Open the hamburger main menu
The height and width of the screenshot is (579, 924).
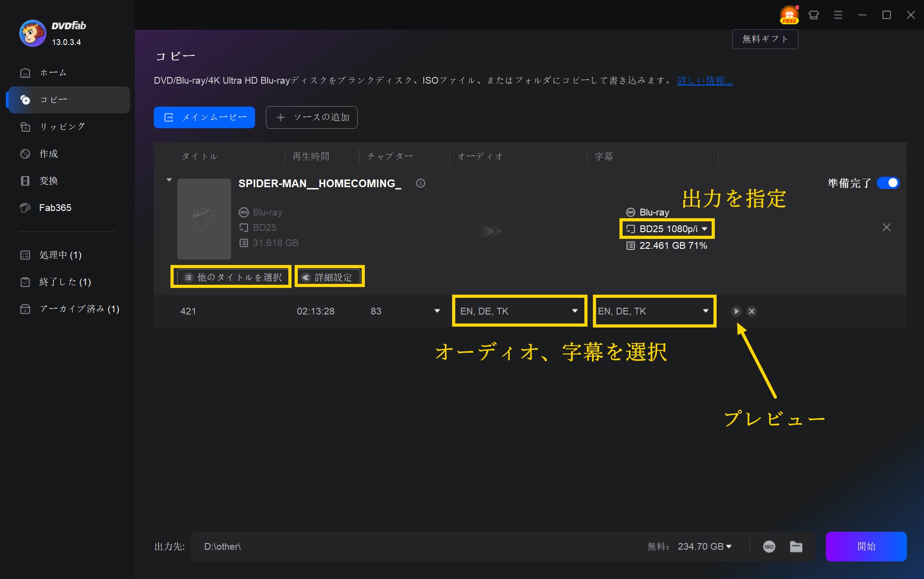(x=838, y=15)
